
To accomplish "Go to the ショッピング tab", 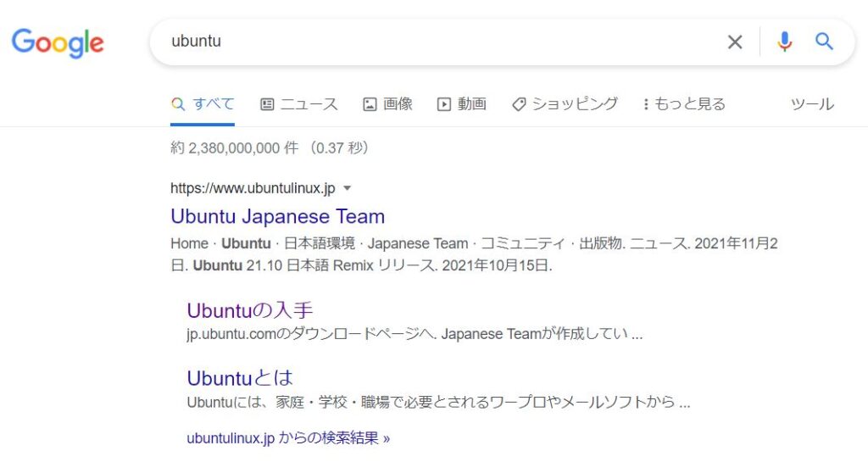I will (x=565, y=104).
